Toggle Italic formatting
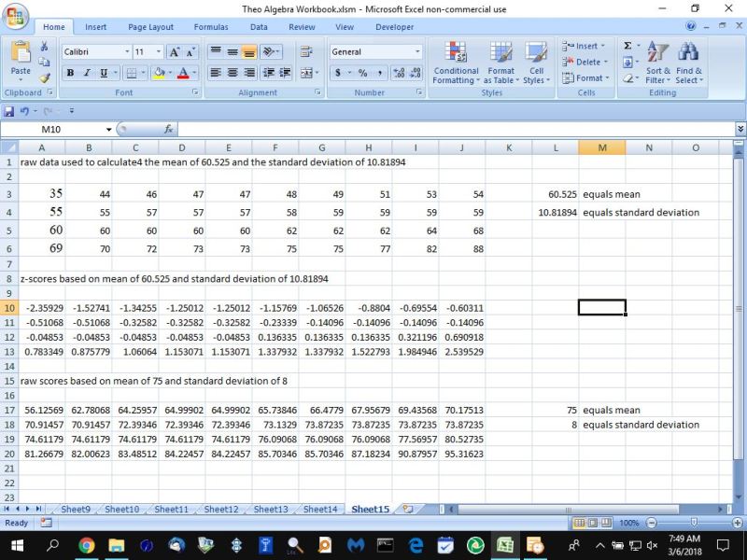The width and height of the screenshot is (747, 560). tap(87, 73)
